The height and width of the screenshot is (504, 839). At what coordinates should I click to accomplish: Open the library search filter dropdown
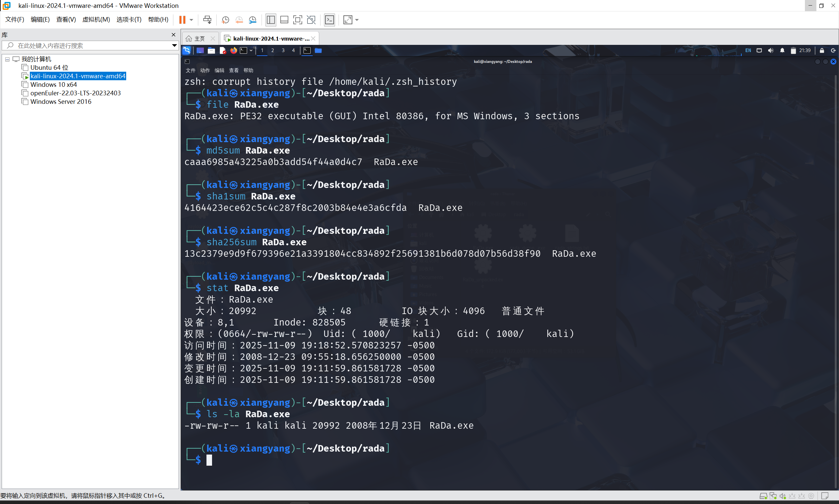tap(174, 46)
